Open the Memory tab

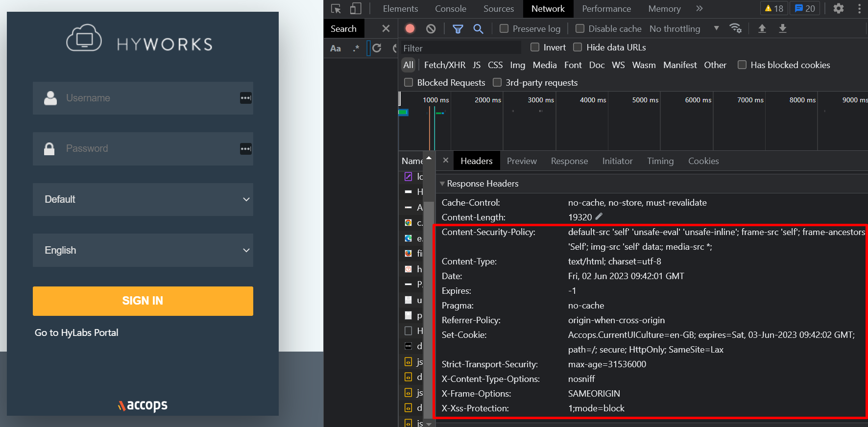click(x=664, y=9)
